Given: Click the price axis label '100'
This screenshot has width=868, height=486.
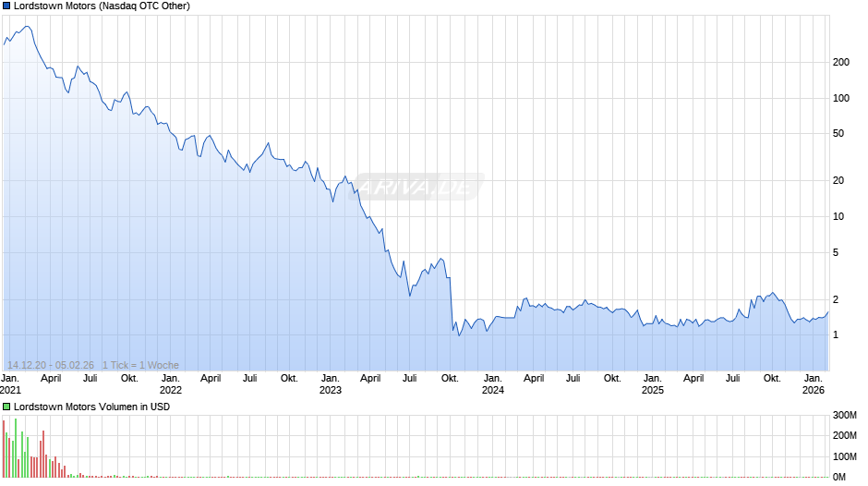Looking at the screenshot, I should coord(841,98).
